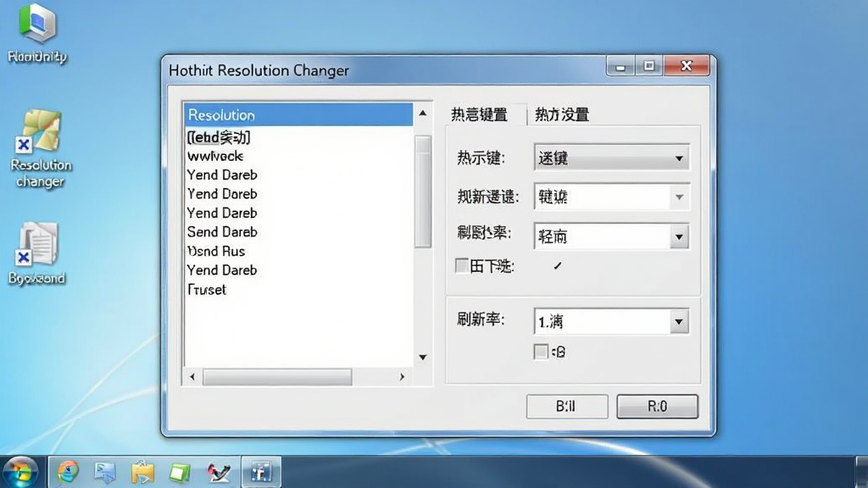868x488 pixels.
Task: Click list horizontal scroll left arrow
Action: pos(192,377)
